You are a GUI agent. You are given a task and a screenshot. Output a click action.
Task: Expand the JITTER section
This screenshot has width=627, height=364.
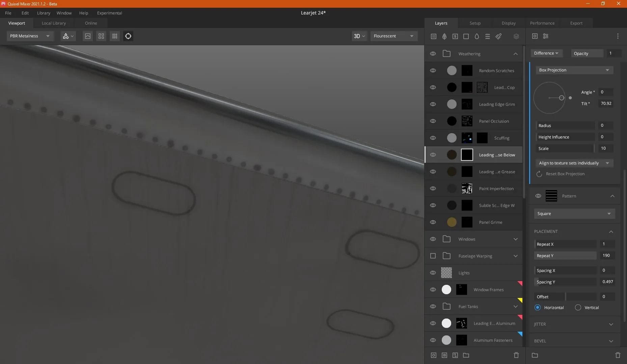[x=611, y=324]
